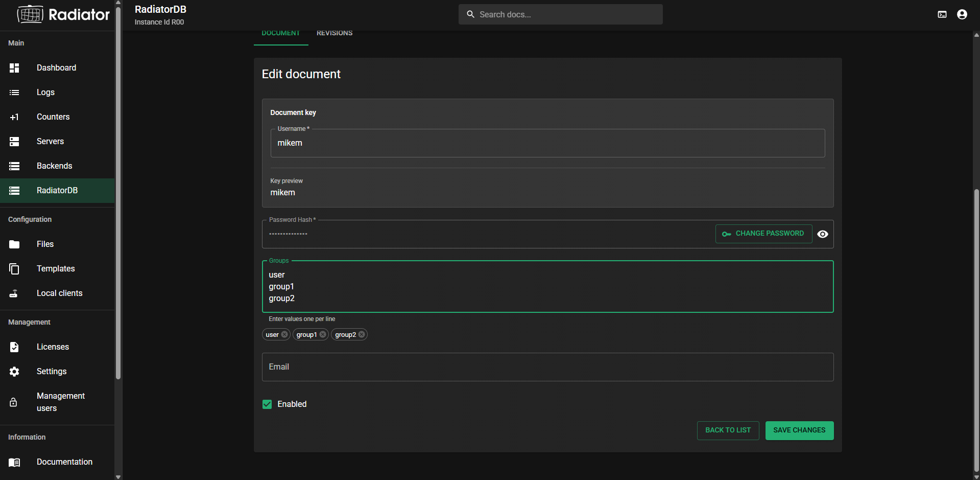Open Licenses menu item
980x480 pixels.
click(x=57, y=347)
